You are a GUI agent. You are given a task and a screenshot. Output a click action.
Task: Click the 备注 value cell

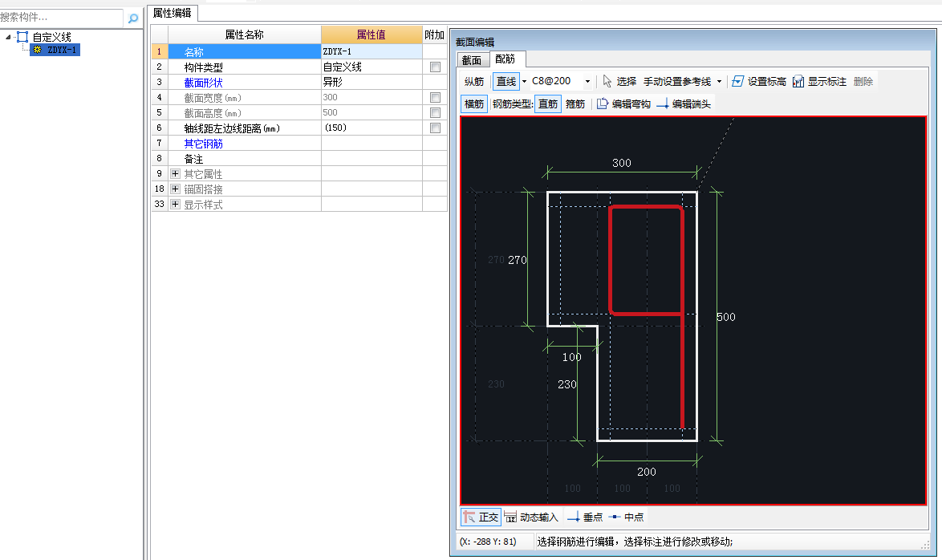(x=372, y=159)
